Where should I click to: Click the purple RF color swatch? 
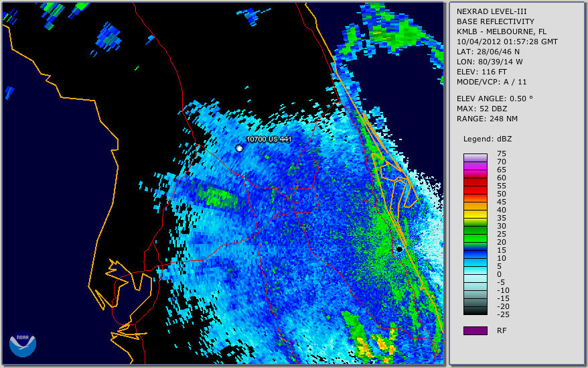475,330
